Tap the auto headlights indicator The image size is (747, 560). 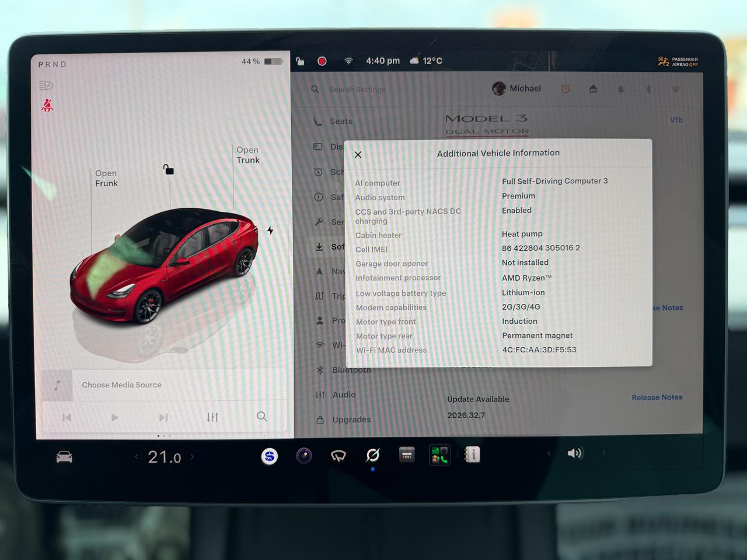pyautogui.click(x=46, y=86)
